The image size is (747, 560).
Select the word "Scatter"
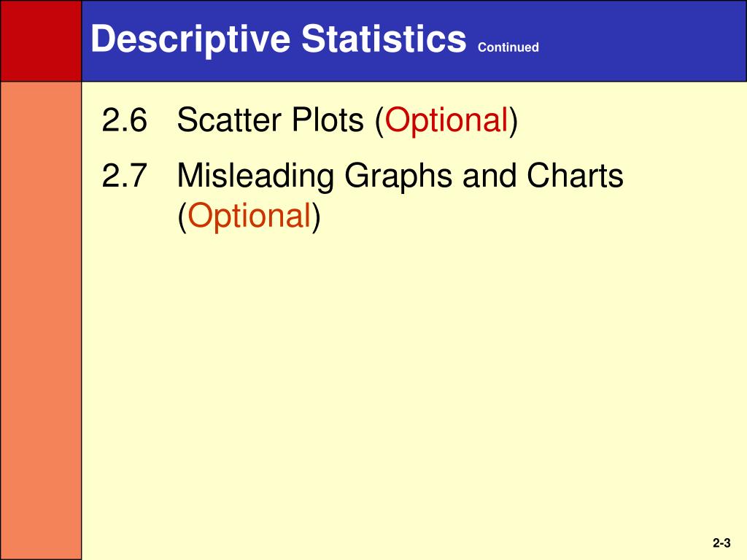coord(229,120)
